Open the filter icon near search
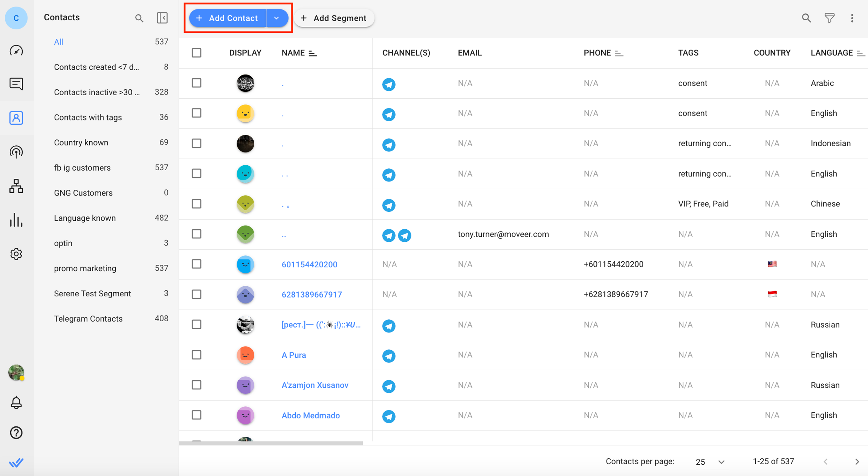 [x=829, y=18]
